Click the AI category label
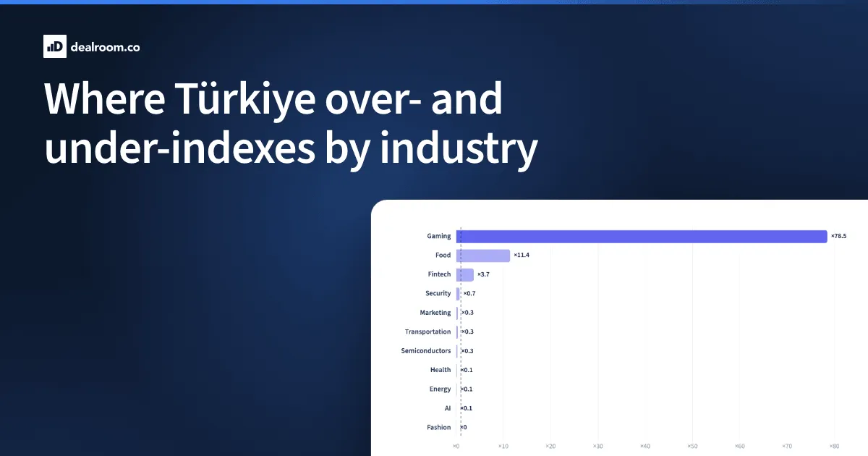Screen dimensions: 868x456 coord(448,408)
